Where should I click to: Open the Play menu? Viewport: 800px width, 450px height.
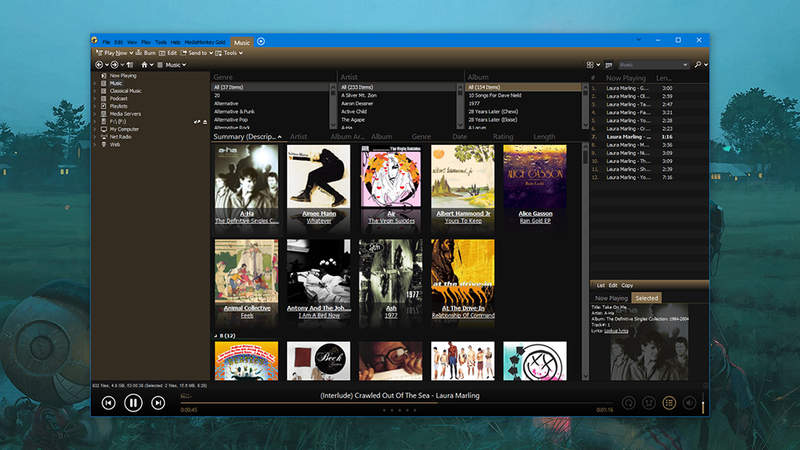[146, 42]
